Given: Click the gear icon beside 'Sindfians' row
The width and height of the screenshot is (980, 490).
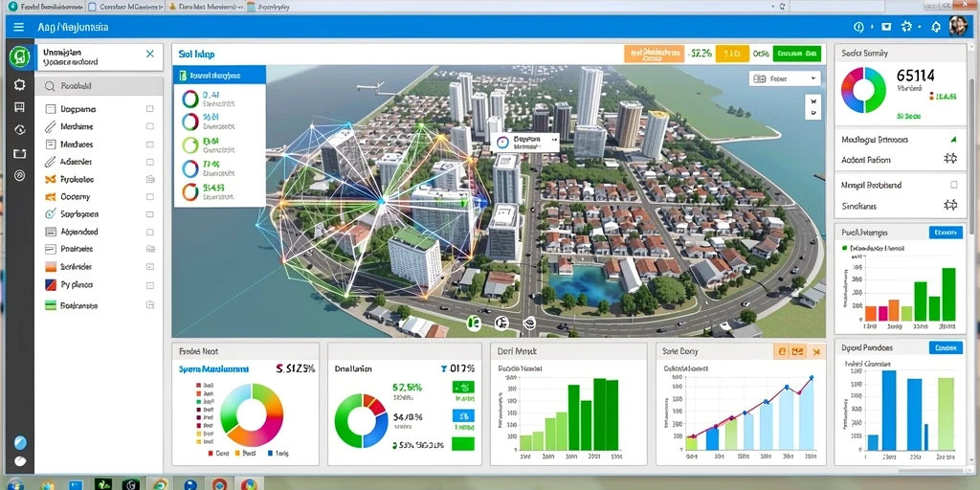Looking at the screenshot, I should click(950, 205).
